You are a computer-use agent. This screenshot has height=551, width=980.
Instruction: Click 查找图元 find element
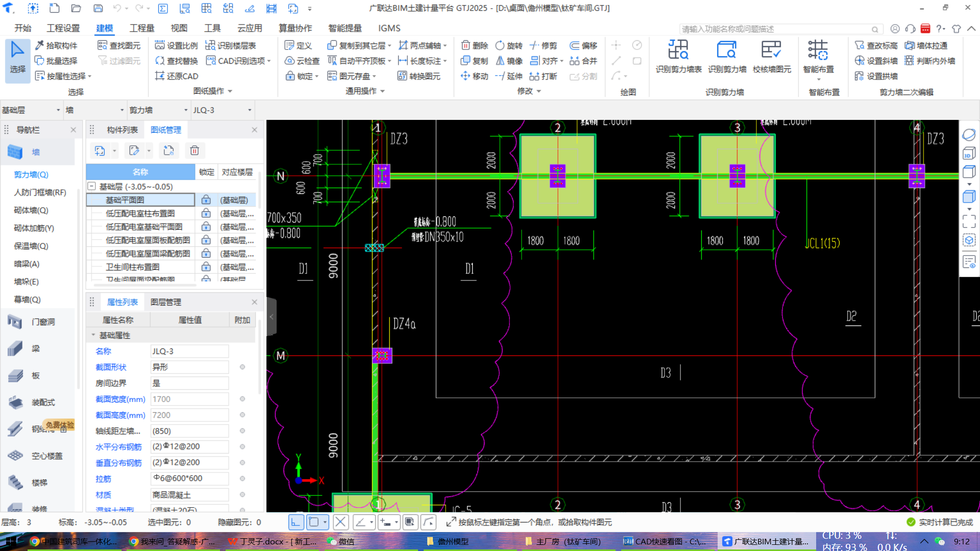(x=119, y=45)
